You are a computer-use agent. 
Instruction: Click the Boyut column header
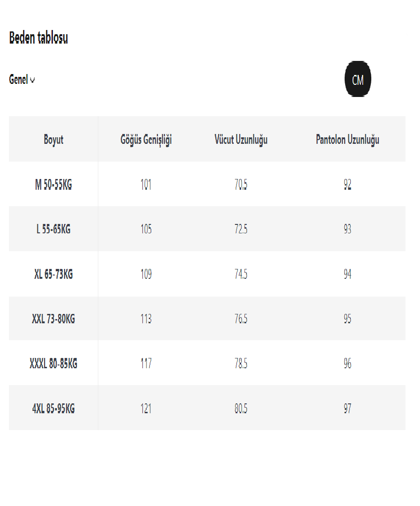(53, 140)
